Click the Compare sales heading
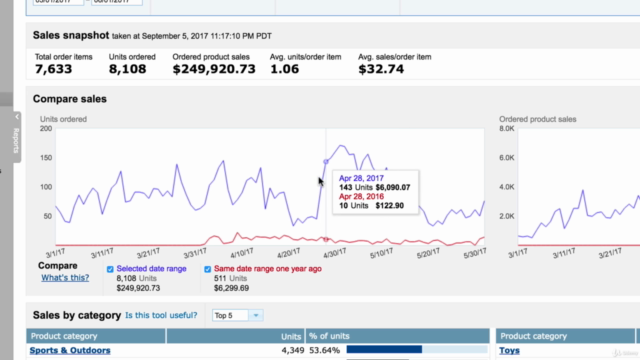The image size is (640, 360). pos(70,99)
